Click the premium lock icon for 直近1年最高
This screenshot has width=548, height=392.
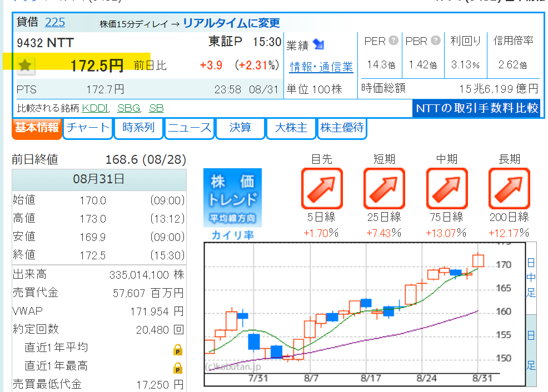(x=178, y=368)
